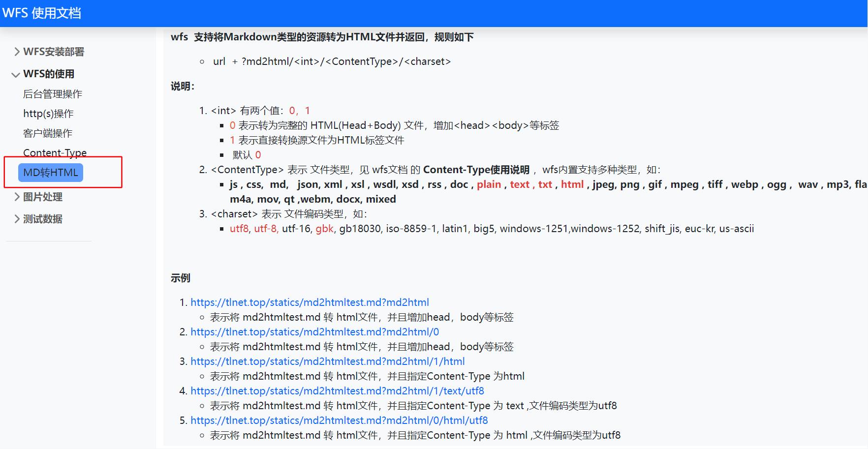Viewport: 868px width, 449px height.
Task: Open 后台管理操作 in the sidebar
Action: click(53, 94)
